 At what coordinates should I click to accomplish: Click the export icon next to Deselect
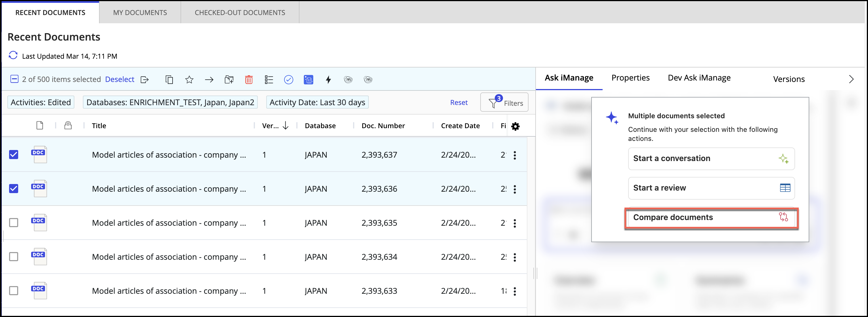144,80
